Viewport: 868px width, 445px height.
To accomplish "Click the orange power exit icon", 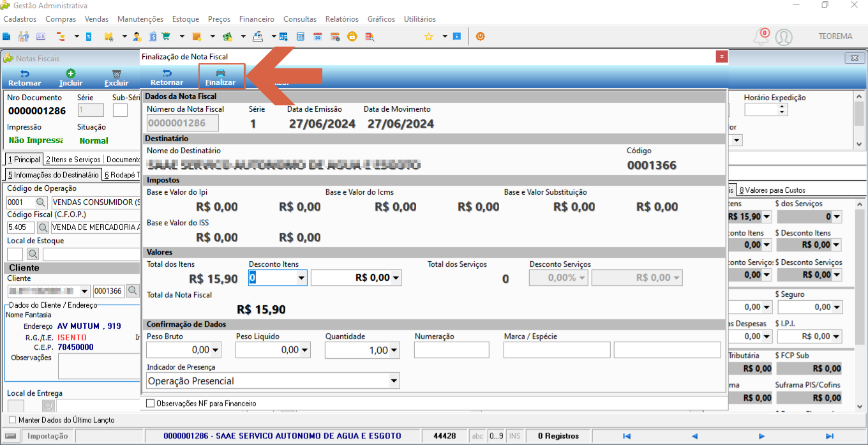I will click(480, 36).
